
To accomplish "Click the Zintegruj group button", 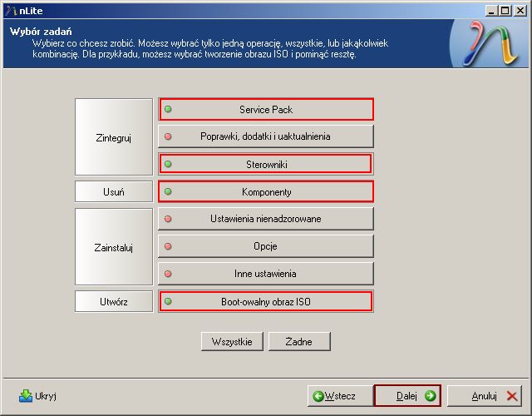I will pyautogui.click(x=114, y=136).
